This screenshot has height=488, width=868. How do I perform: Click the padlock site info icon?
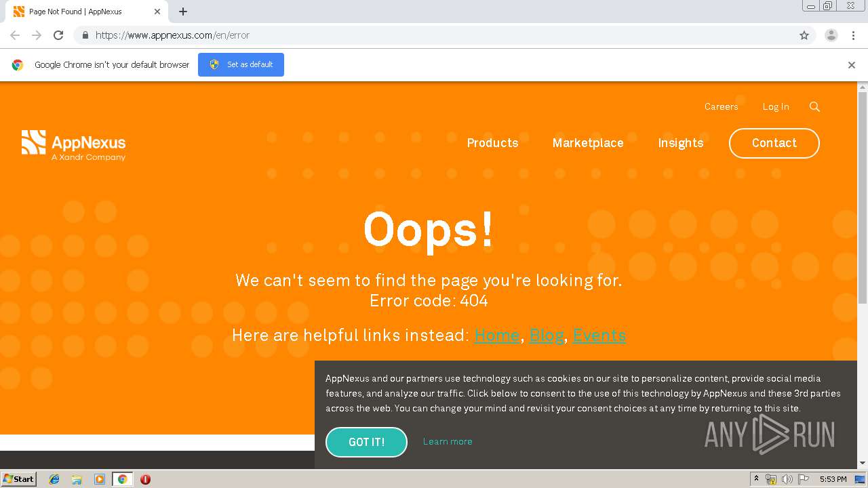click(x=85, y=35)
